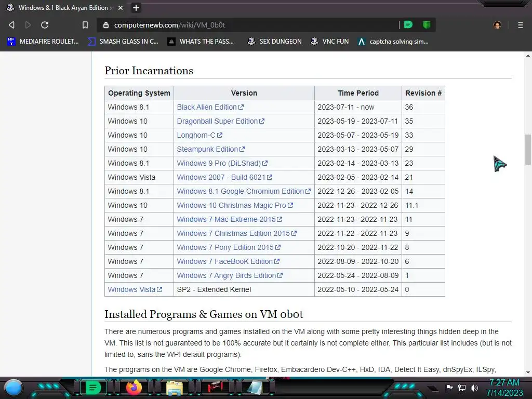Open the SMASH GLASS IN C... bookmark
This screenshot has width=532, height=399.
[123, 42]
